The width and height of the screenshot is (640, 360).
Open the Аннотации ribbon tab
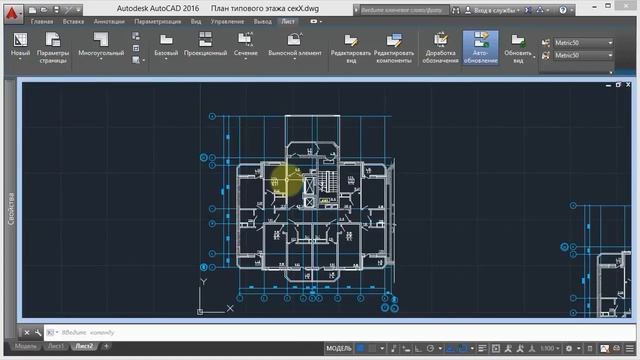[109, 22]
